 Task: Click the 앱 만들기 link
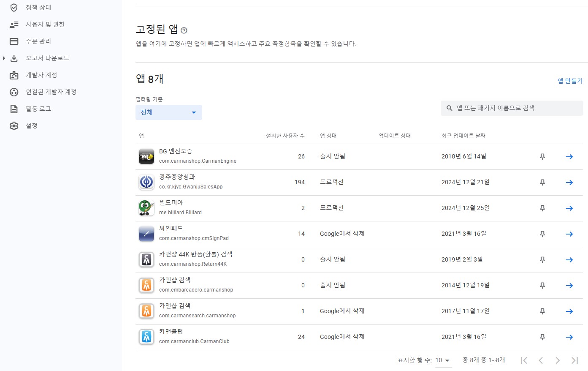point(570,81)
